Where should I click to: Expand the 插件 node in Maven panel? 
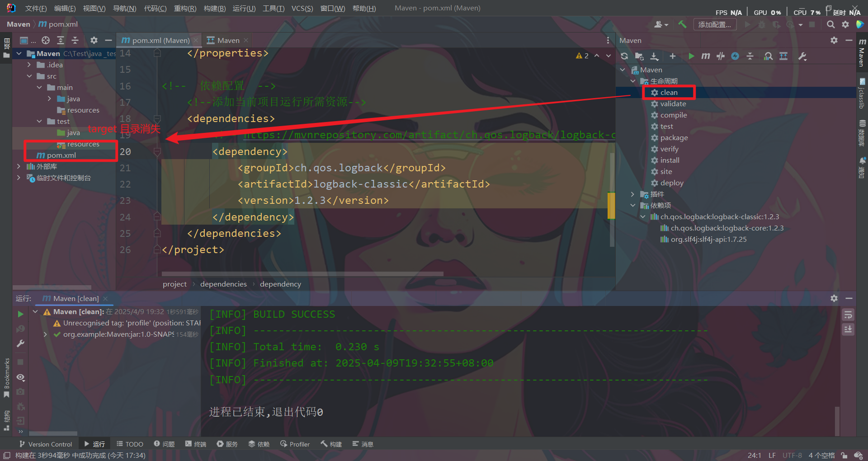633,194
